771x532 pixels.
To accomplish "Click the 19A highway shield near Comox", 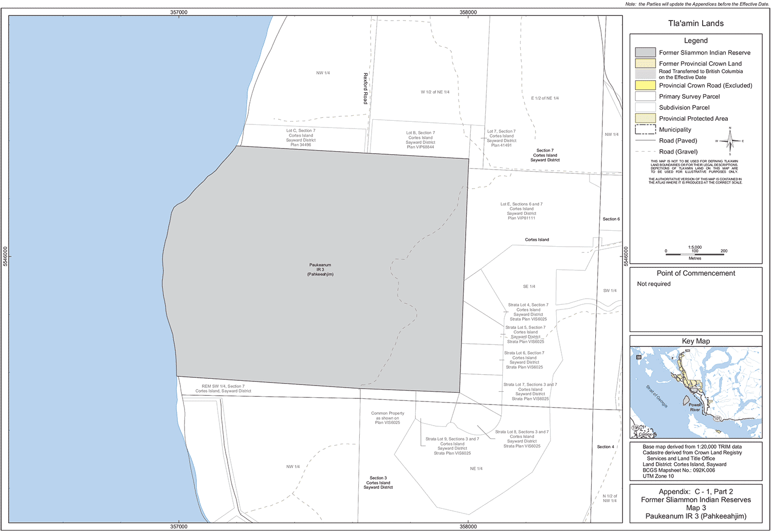I will tap(636, 428).
